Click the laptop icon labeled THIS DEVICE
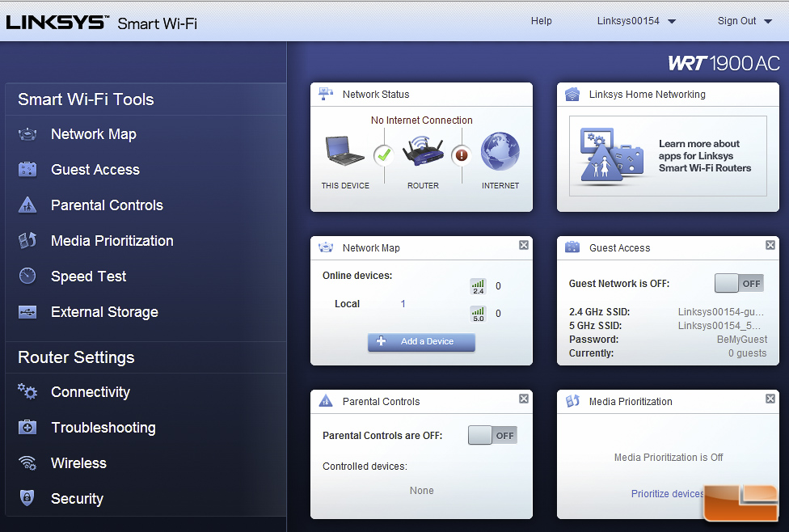This screenshot has width=789, height=532. [344, 150]
